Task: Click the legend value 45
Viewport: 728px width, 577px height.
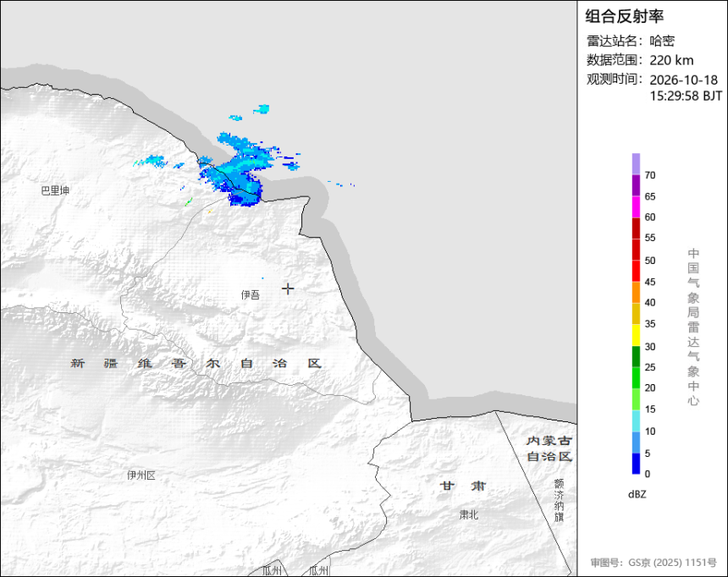Action: tap(650, 282)
